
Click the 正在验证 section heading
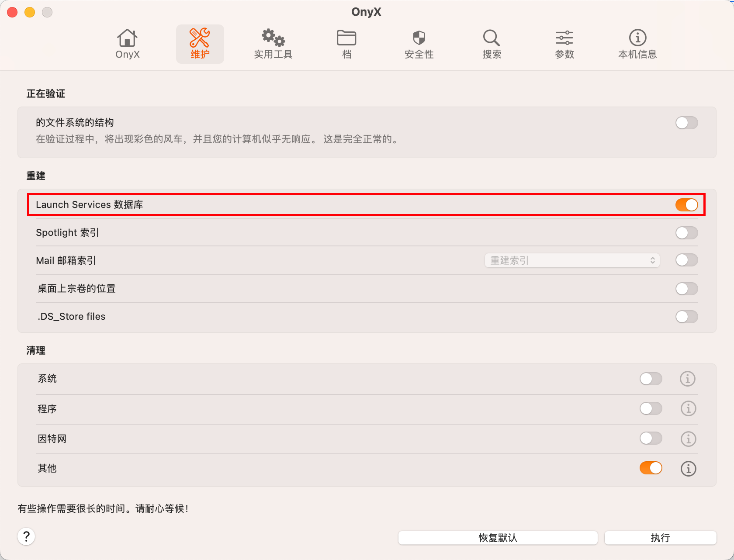click(46, 93)
